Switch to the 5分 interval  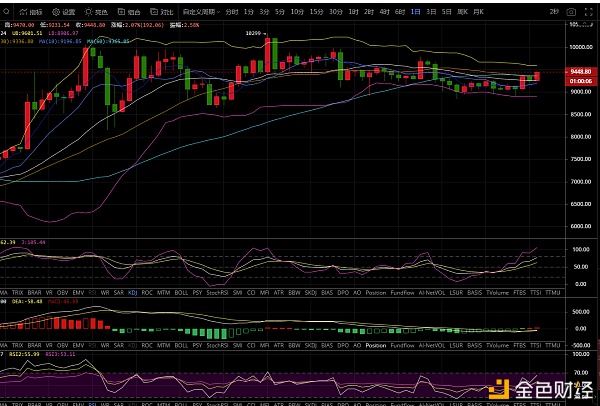click(x=280, y=12)
